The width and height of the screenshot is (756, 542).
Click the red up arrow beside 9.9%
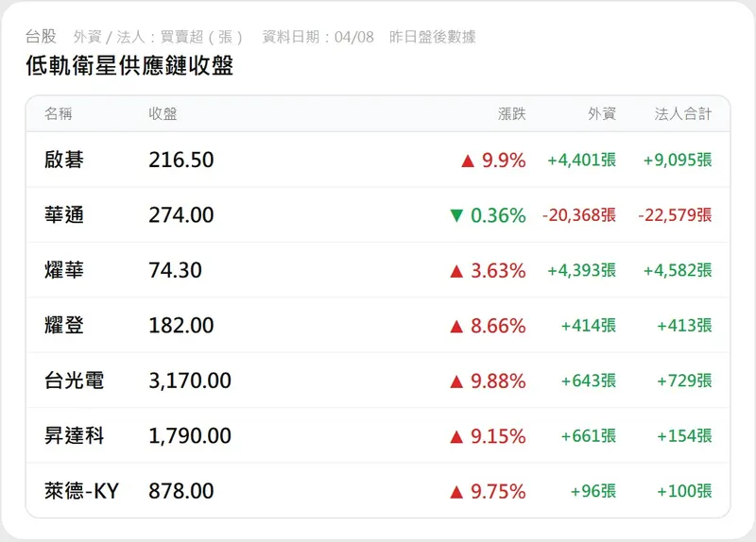point(467,161)
